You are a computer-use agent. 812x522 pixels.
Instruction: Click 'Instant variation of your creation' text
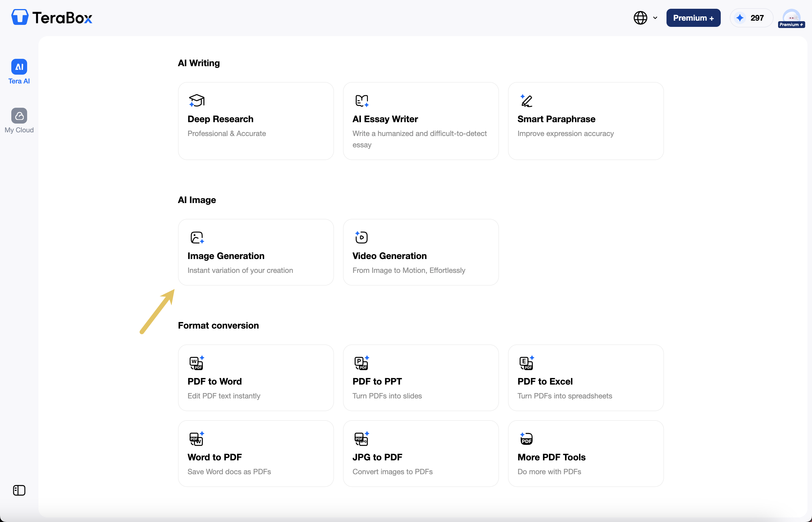[240, 271]
